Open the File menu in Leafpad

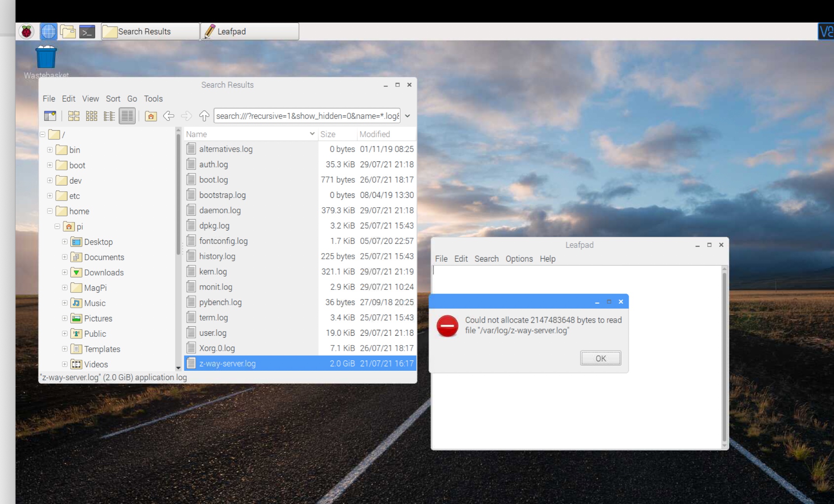pos(441,258)
